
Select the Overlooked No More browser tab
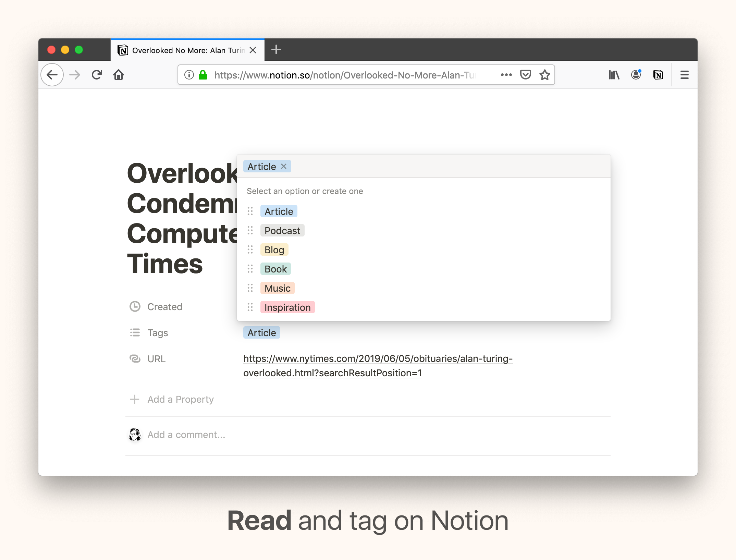188,50
